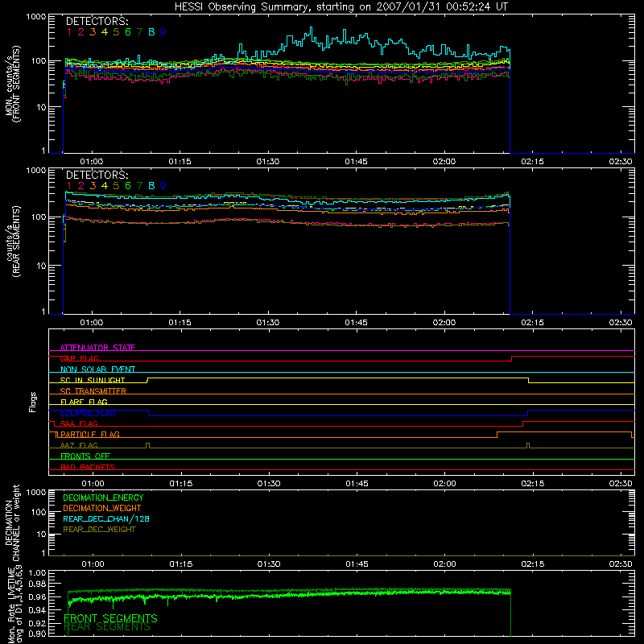644x644 pixels.
Task: Click 02:00 tick under front segments panel
Action: pyautogui.click(x=444, y=162)
